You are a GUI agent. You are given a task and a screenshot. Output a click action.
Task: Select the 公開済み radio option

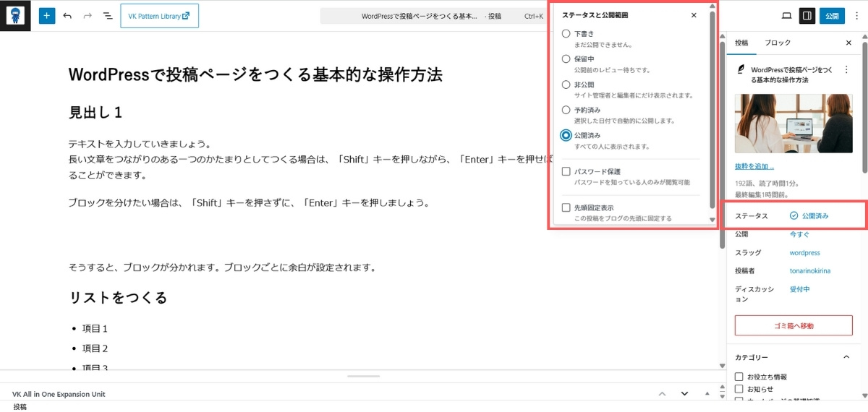pos(566,135)
